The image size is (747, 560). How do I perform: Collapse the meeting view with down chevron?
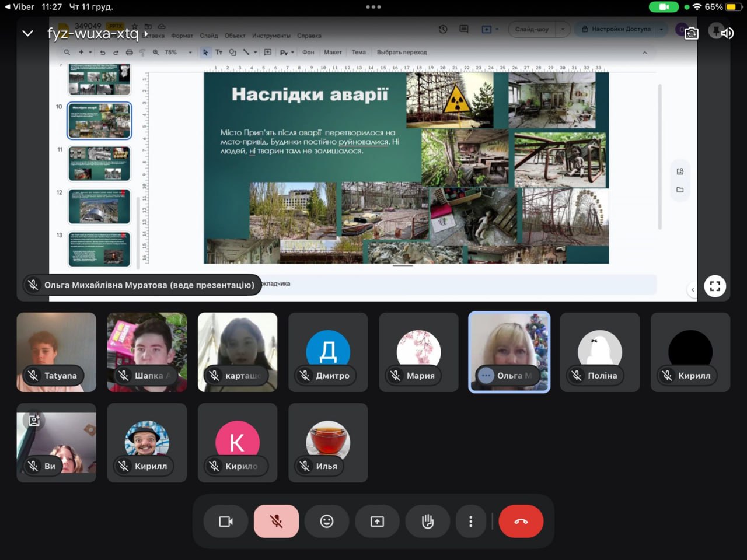[27, 33]
